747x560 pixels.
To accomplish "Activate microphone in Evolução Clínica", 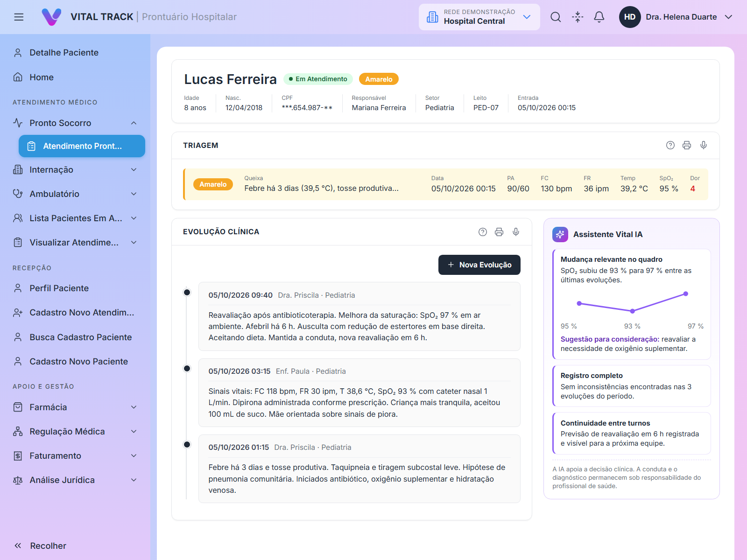I will click(516, 232).
